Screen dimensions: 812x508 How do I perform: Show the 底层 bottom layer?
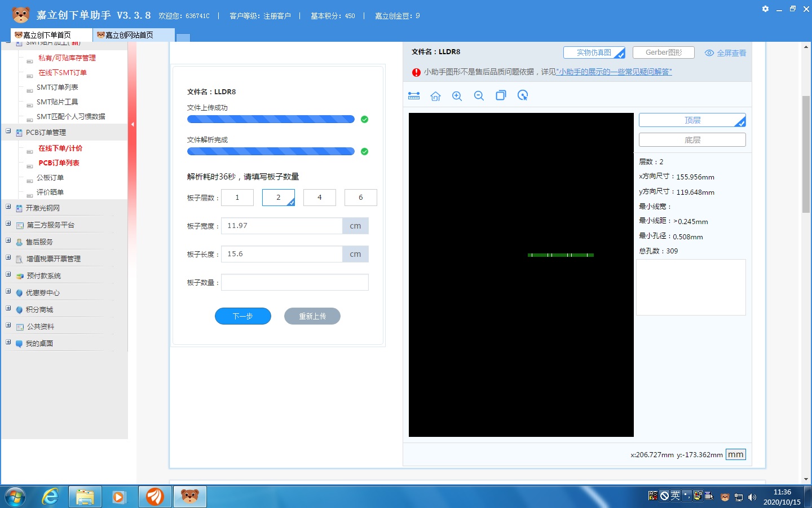(692, 140)
